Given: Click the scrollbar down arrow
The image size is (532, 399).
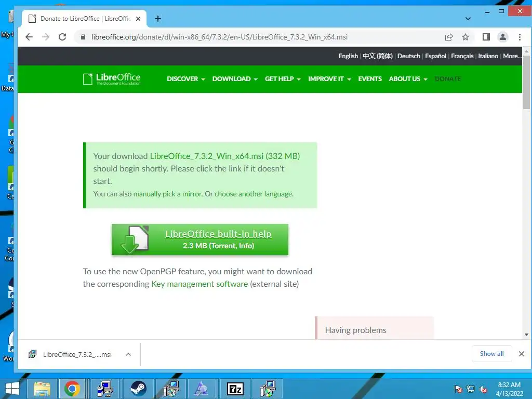Looking at the screenshot, I should click(526, 335).
